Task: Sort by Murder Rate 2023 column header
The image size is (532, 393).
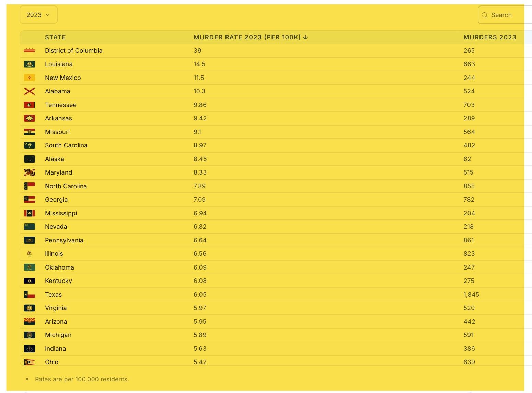Action: pyautogui.click(x=247, y=37)
